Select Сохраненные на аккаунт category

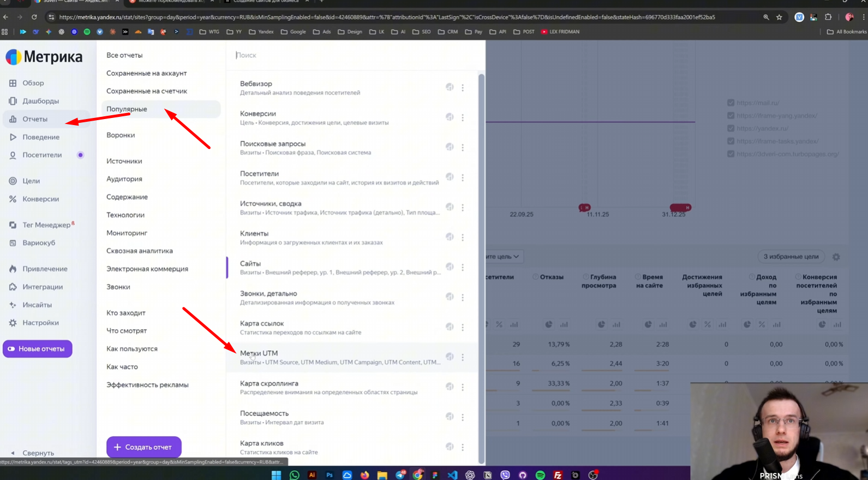tap(146, 73)
